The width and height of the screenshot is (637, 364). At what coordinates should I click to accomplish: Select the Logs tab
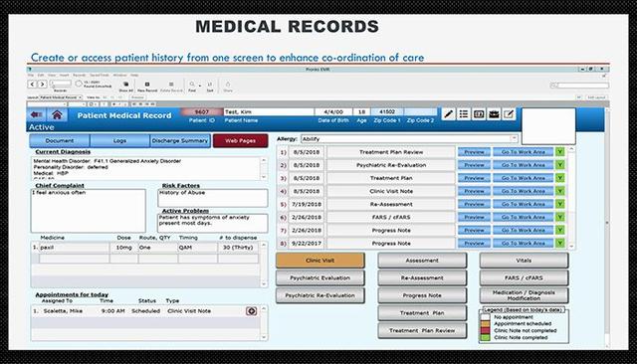[x=119, y=141]
